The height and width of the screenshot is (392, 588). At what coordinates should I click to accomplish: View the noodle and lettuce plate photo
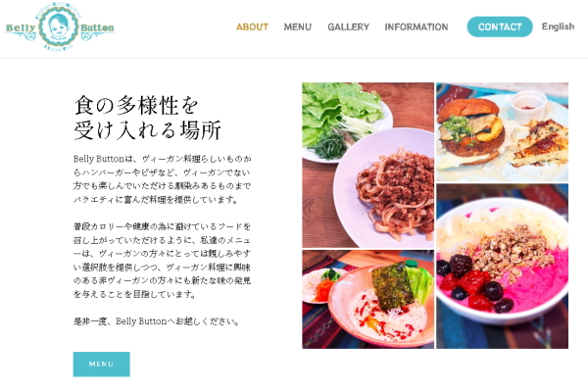point(367,165)
